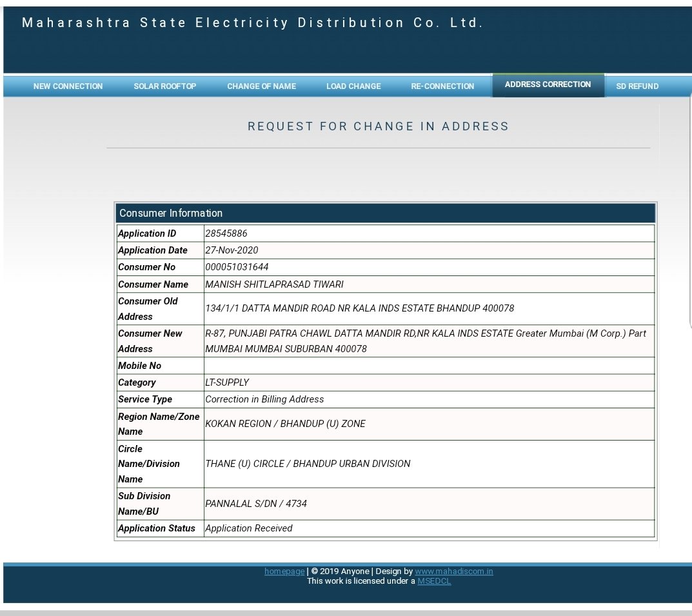Click the Application ID label
The height and width of the screenshot is (616, 692).
point(147,233)
